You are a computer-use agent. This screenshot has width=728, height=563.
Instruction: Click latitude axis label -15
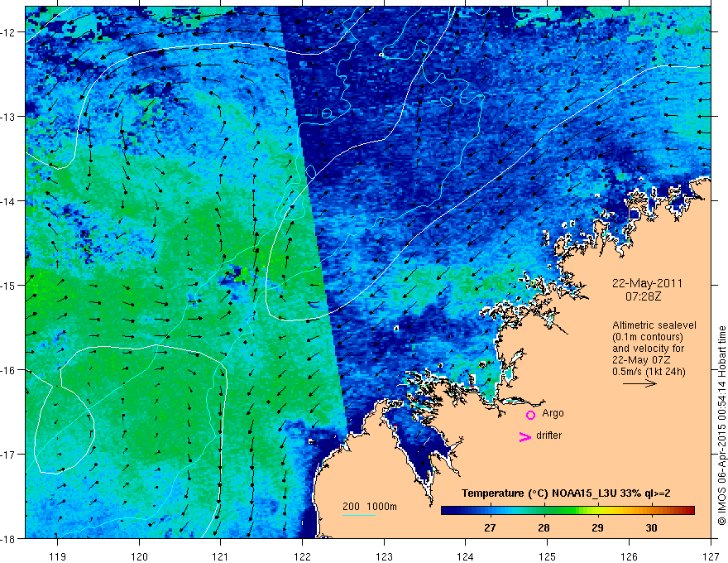click(9, 285)
